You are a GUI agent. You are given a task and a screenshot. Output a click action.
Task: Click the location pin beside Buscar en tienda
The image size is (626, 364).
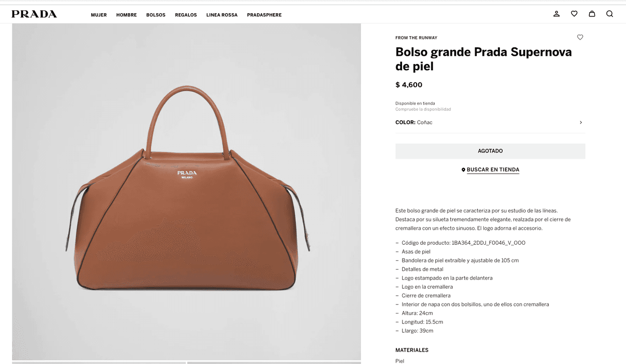[463, 170]
